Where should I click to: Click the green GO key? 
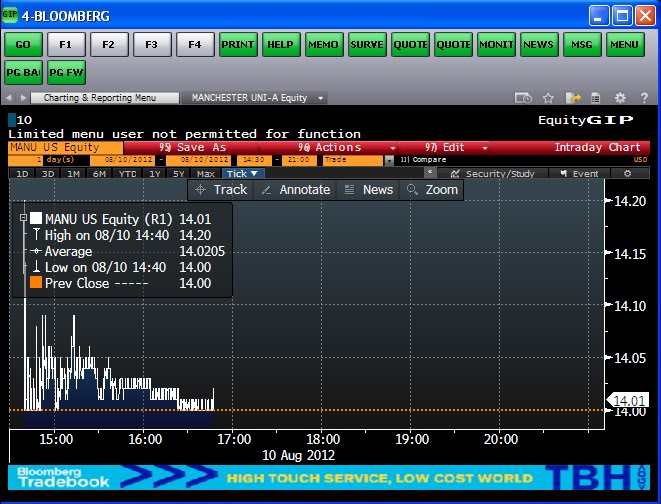23,44
